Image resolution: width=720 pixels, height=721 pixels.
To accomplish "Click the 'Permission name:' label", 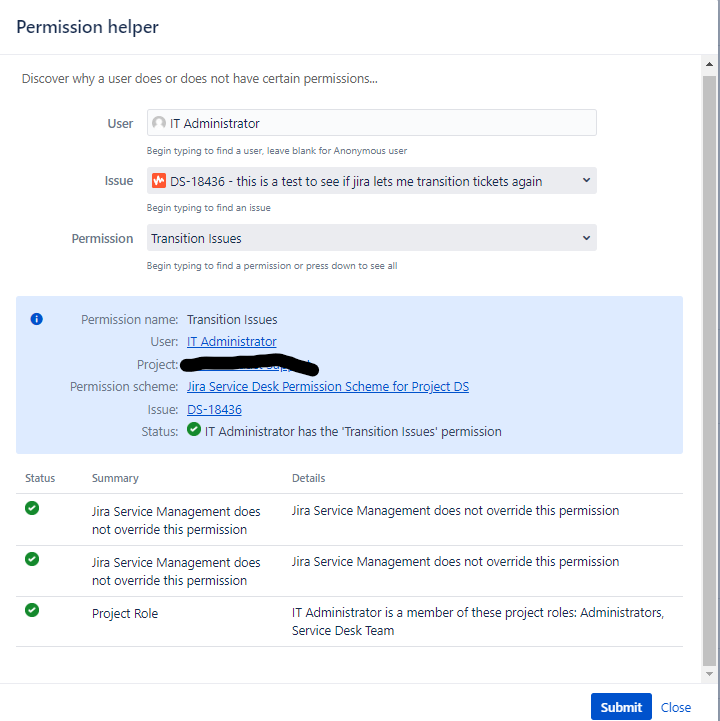I will [130, 320].
